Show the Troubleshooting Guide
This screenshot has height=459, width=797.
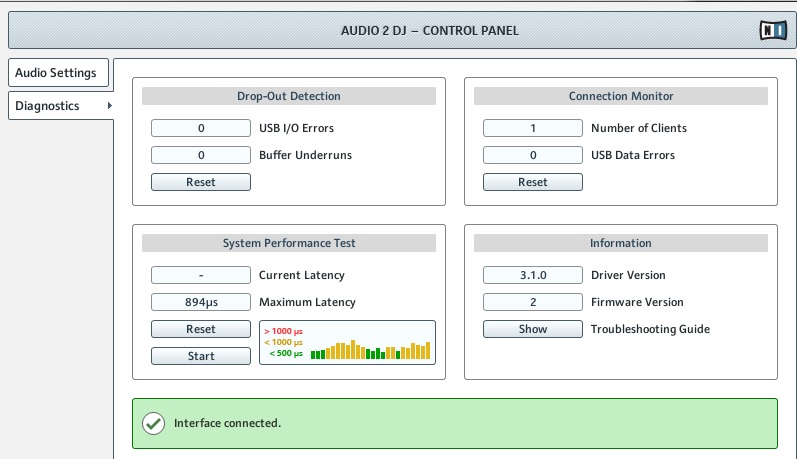(532, 329)
